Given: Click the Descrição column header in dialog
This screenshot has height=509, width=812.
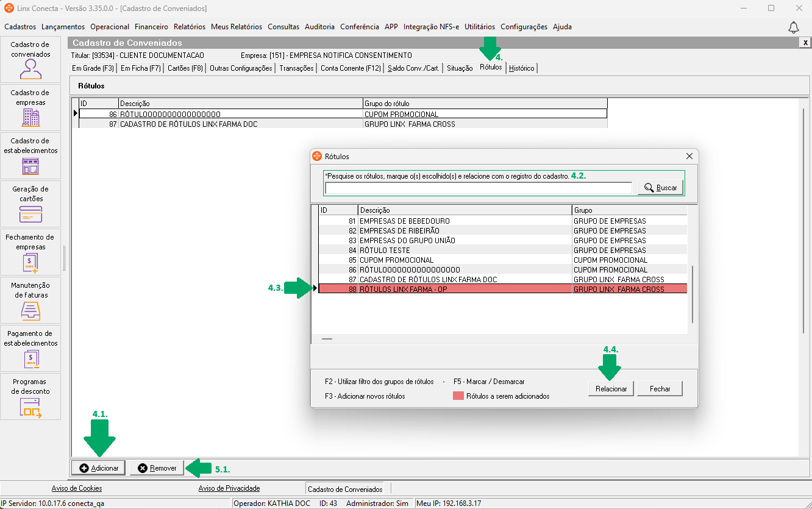Looking at the screenshot, I should click(x=465, y=210).
